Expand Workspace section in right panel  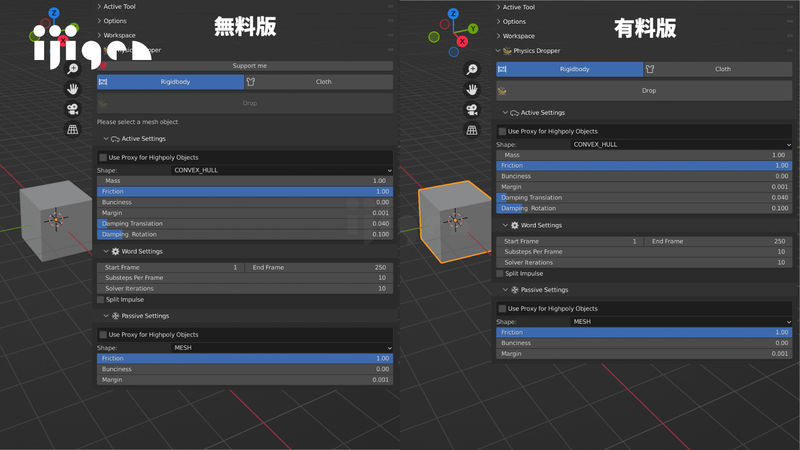click(x=516, y=36)
